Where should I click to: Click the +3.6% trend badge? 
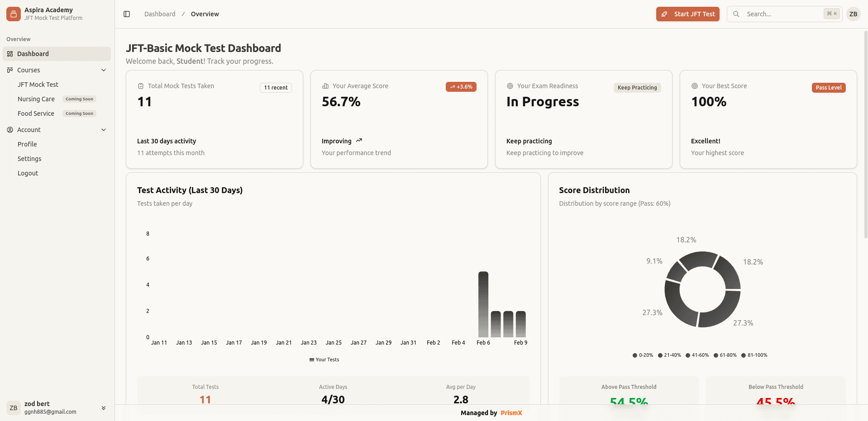coord(461,87)
